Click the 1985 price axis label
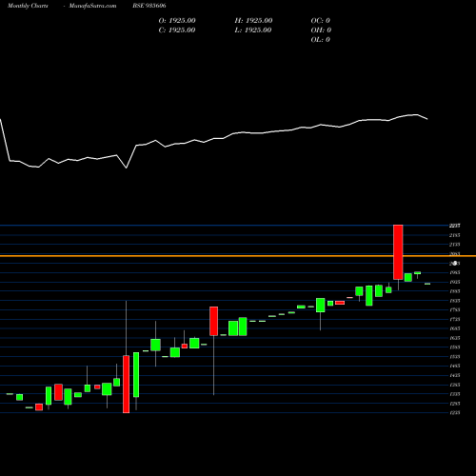This screenshot has height=476, width=476. point(455,272)
